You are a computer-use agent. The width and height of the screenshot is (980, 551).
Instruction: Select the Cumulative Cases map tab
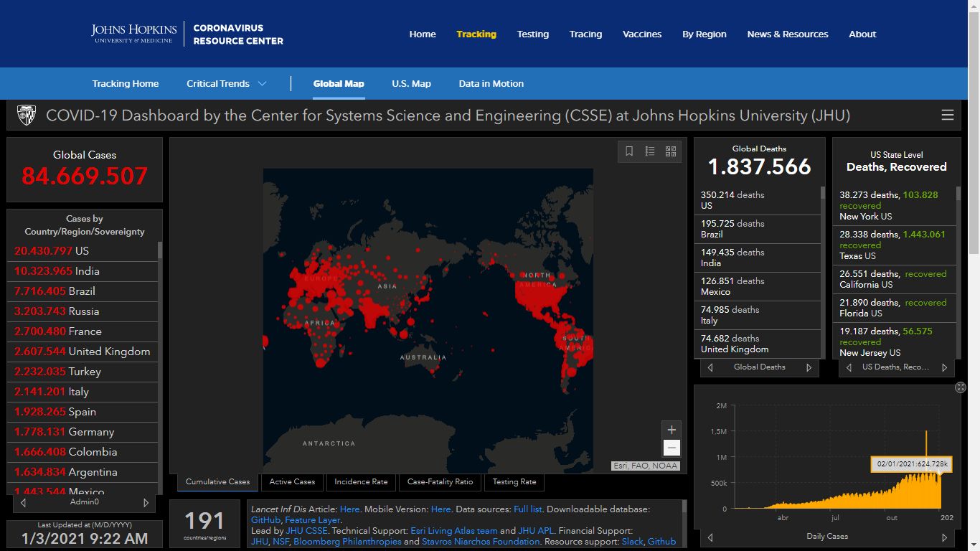click(218, 482)
